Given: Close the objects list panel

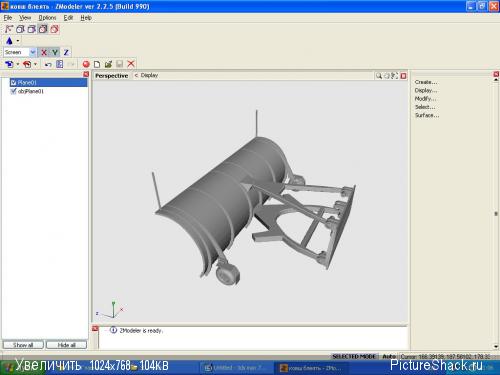Looking at the screenshot, I should click(86, 74).
